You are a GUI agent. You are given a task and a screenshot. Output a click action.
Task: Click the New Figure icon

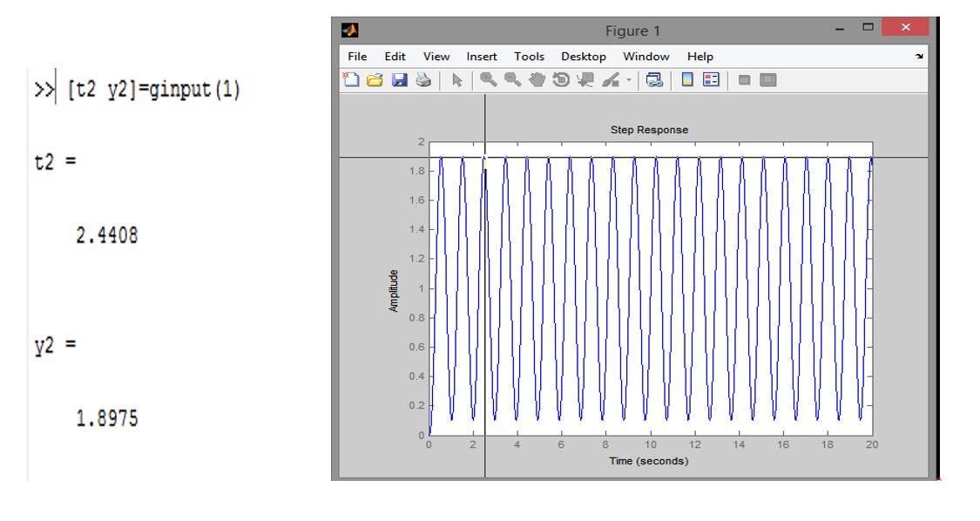(351, 79)
